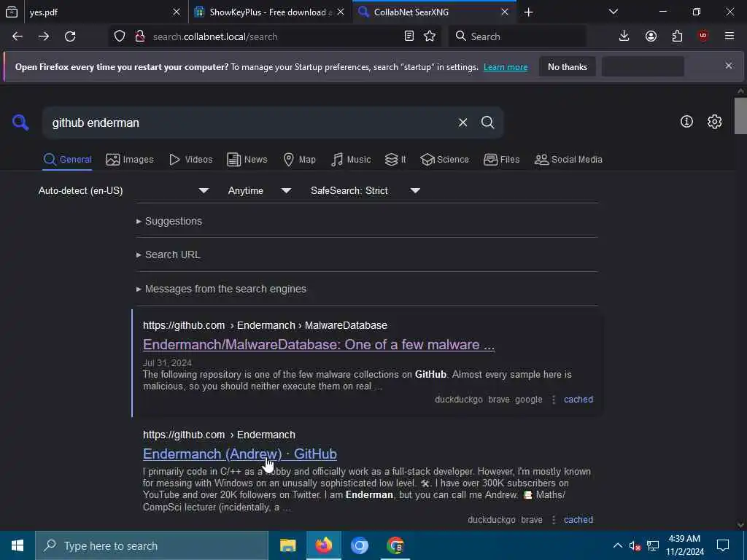
Task: Open the SafeSearch: Strict dropdown
Action: pos(365,190)
